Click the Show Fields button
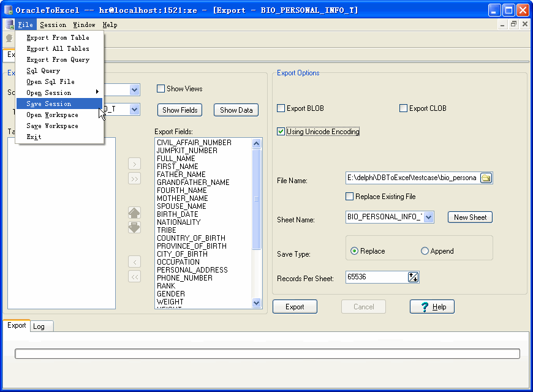The width and height of the screenshot is (533, 392). click(x=180, y=110)
